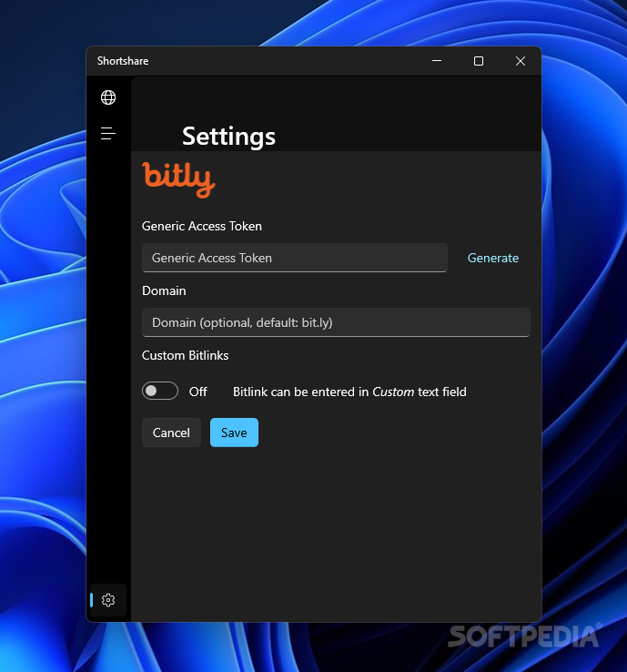Toggle the Custom Bitlinks switch
Viewport: 627px width, 672px height.
pos(160,391)
